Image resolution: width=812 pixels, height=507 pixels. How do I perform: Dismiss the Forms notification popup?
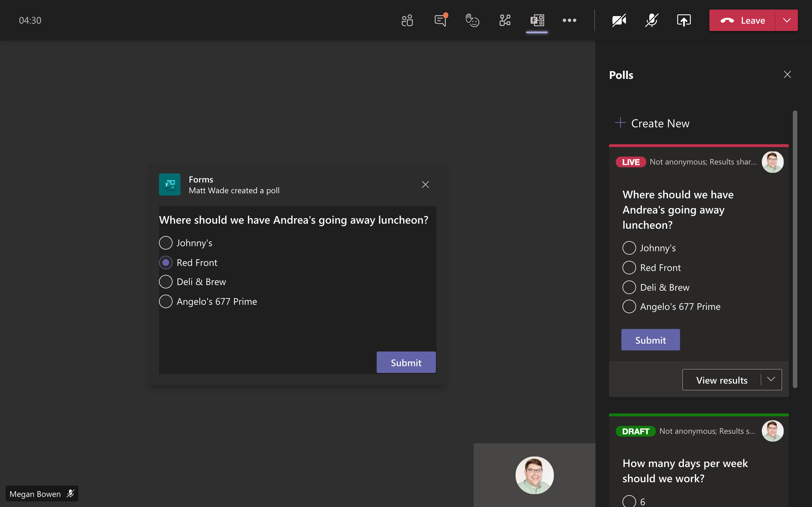(x=425, y=184)
